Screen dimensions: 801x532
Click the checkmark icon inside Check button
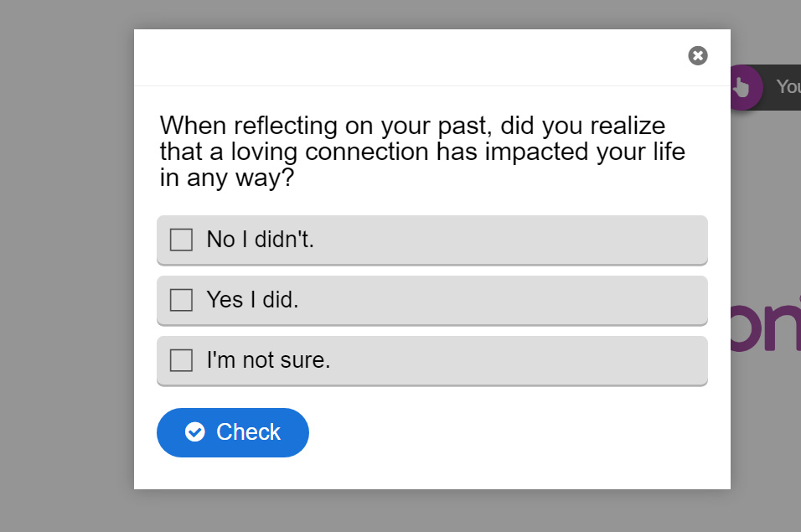click(x=195, y=432)
